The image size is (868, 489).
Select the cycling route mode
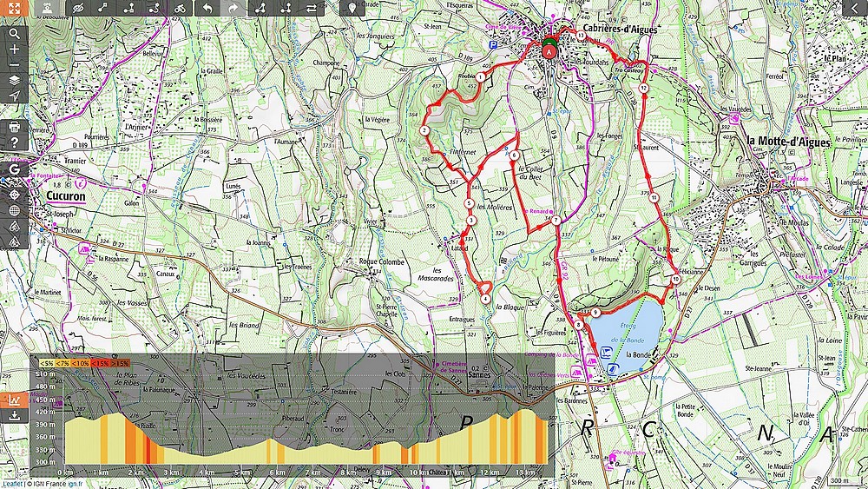pyautogui.click(x=180, y=9)
